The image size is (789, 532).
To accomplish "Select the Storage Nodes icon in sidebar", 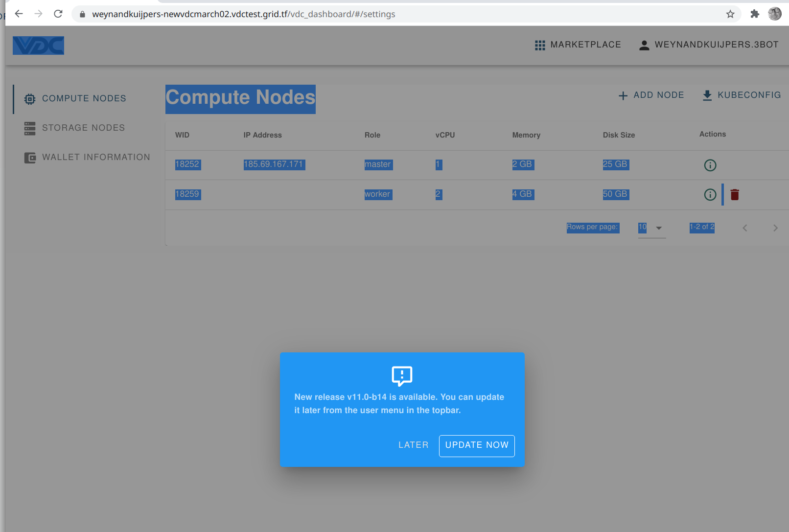I will [29, 128].
